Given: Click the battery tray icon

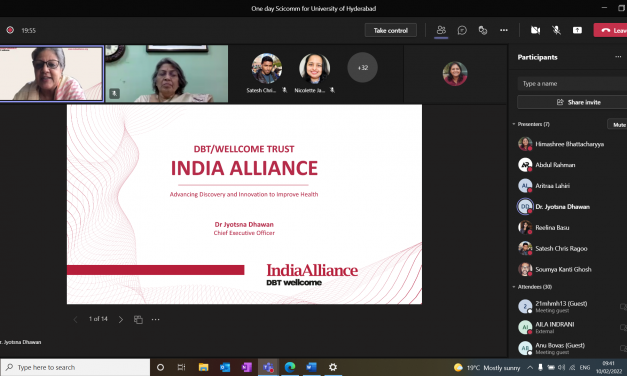Looking at the screenshot, I should (551, 368).
